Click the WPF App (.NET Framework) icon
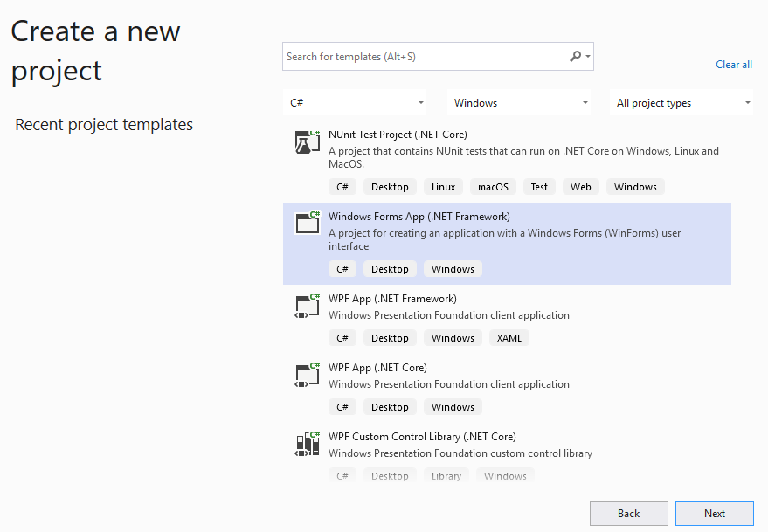768x532 pixels. [307, 305]
